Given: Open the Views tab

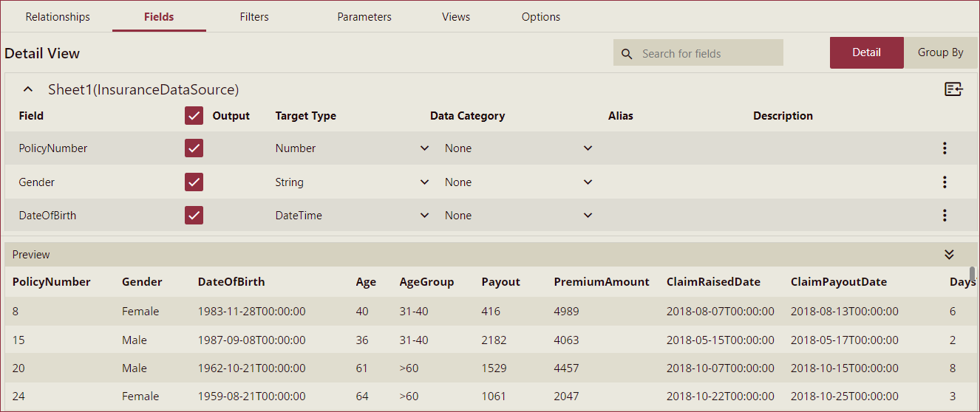Looking at the screenshot, I should pos(456,17).
